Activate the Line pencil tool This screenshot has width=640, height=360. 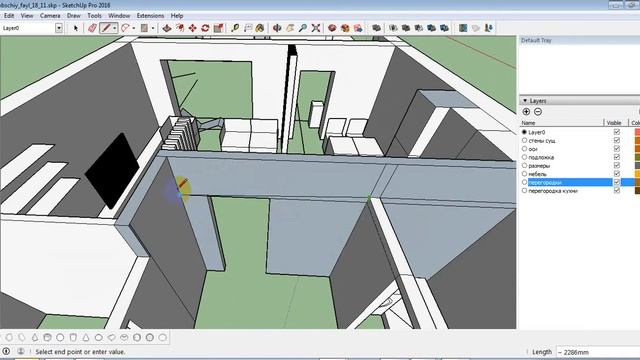point(106,28)
